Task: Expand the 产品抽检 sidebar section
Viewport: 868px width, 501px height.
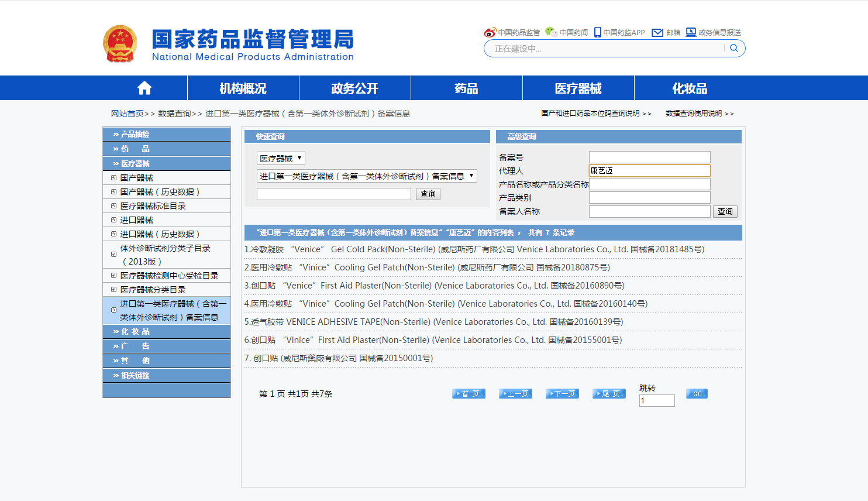Action: tap(167, 134)
